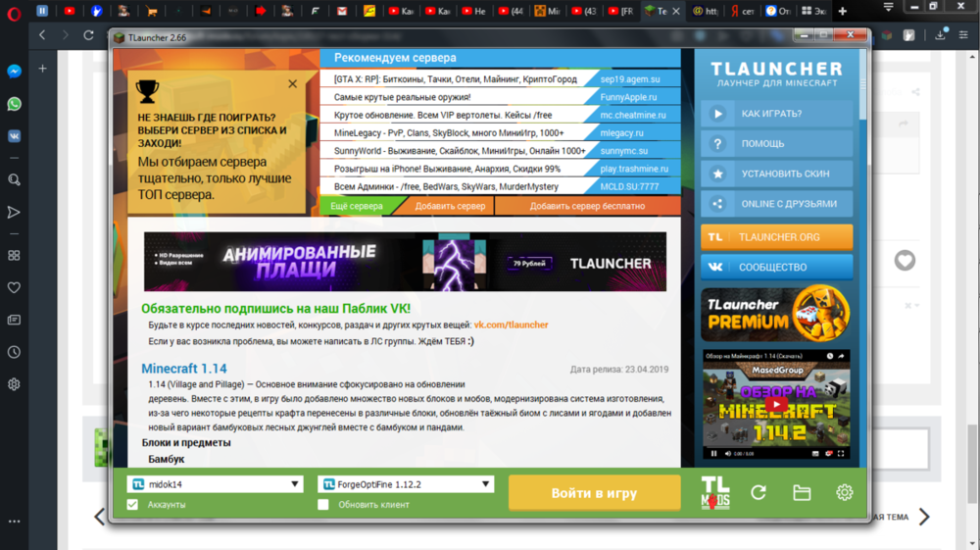The image size is (980, 550).
Task: Open WhatsApp in Opera sidebar
Action: (14, 104)
